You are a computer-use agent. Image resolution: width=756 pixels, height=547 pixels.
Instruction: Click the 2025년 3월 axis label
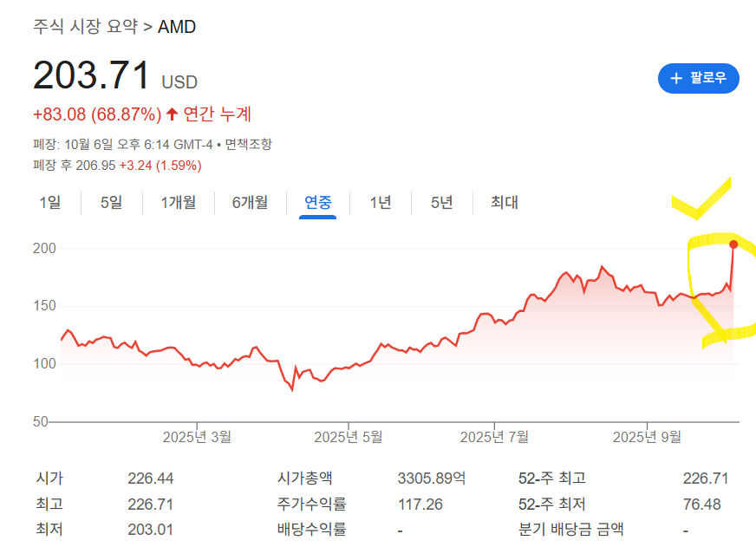tap(197, 437)
